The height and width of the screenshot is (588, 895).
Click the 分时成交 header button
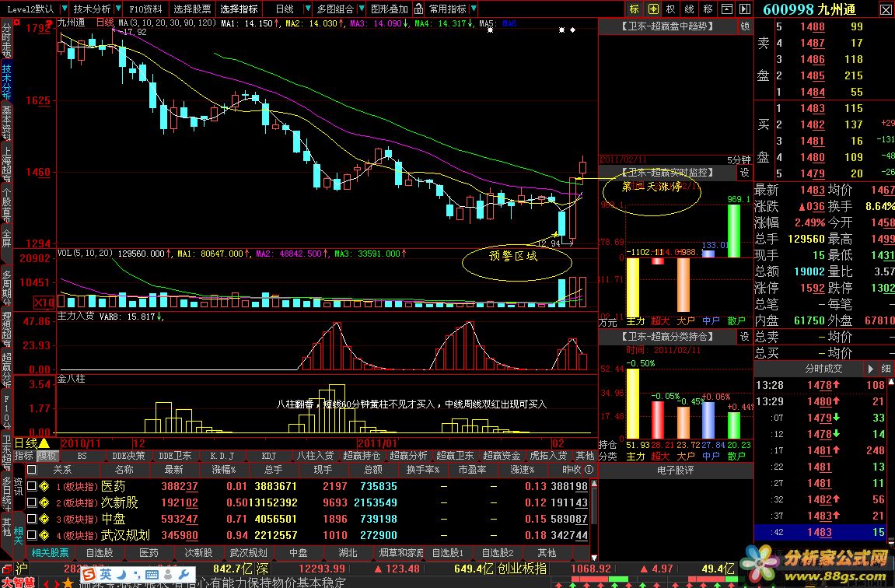pyautogui.click(x=823, y=369)
